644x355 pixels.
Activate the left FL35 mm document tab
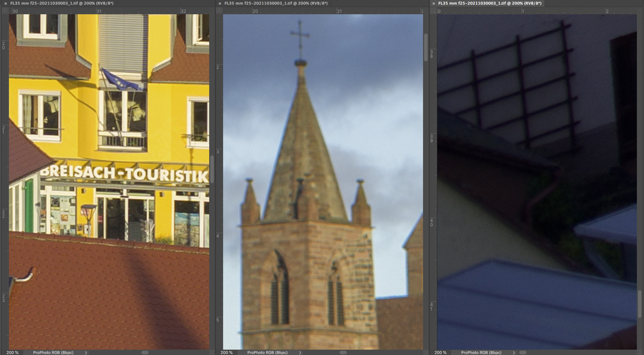point(62,3)
